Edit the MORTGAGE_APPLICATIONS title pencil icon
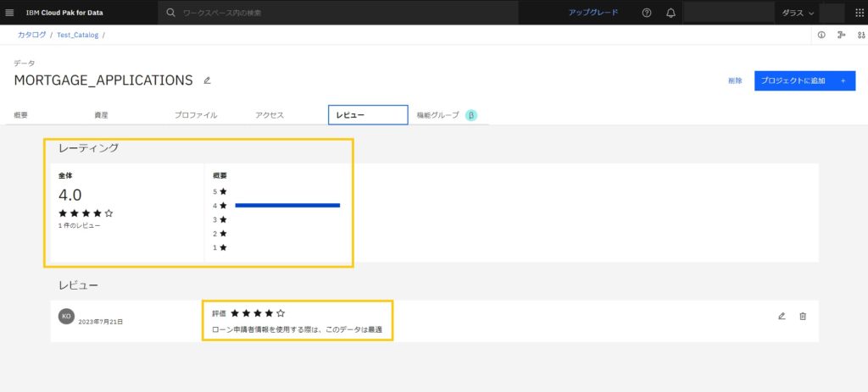This screenshot has height=392, width=868. [207, 80]
